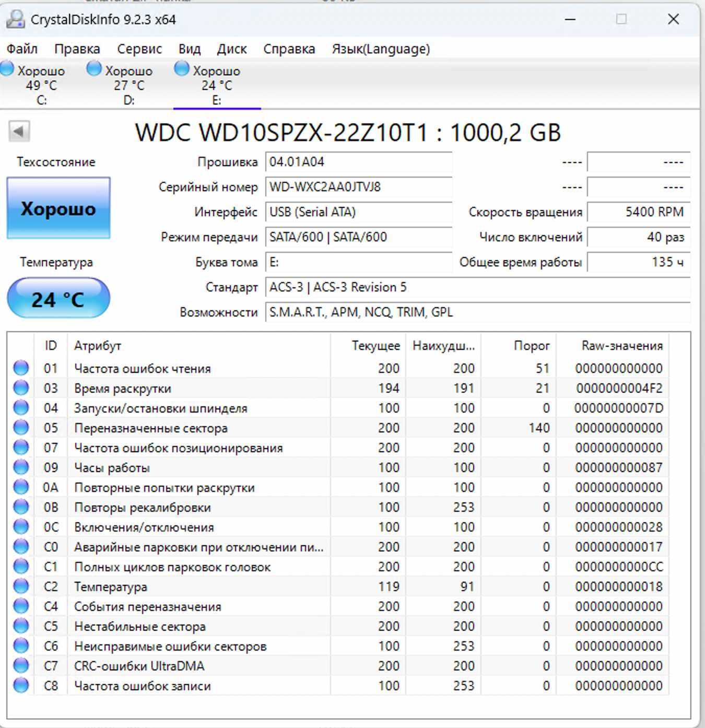Select the Частота ошибок записи row

coord(339,686)
